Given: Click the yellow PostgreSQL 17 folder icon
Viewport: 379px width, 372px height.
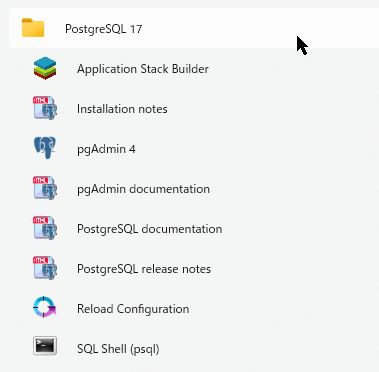Looking at the screenshot, I should click(33, 28).
